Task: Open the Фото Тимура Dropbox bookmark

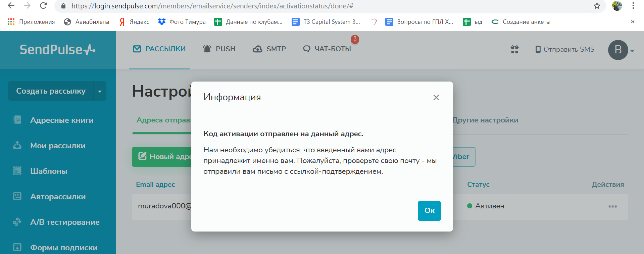Action: tap(182, 22)
